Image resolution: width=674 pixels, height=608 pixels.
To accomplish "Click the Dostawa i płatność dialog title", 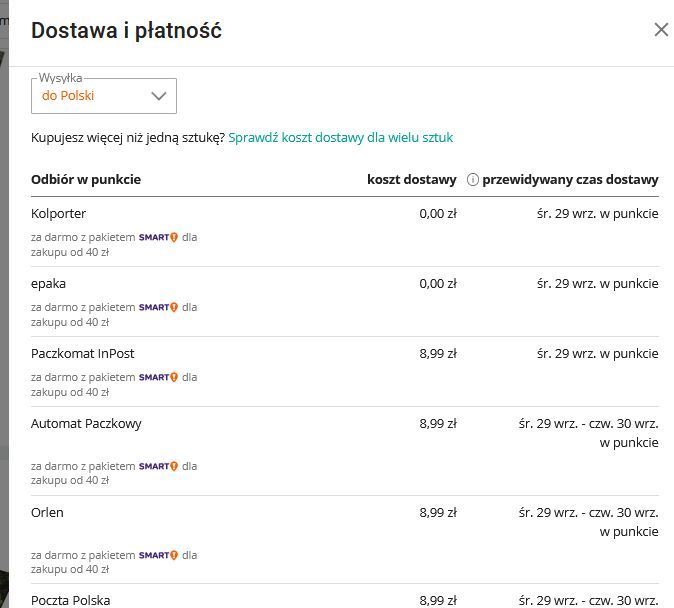I will click(126, 31).
